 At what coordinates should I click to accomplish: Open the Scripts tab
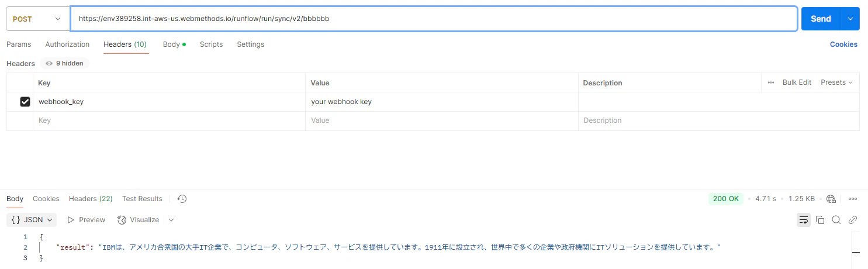click(211, 44)
